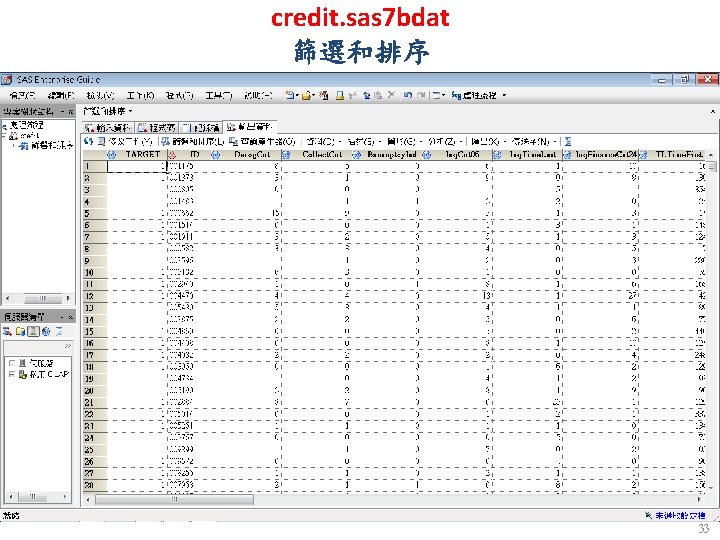Open the Edit (E) menu
The height and width of the screenshot is (540, 720).
pos(61,95)
